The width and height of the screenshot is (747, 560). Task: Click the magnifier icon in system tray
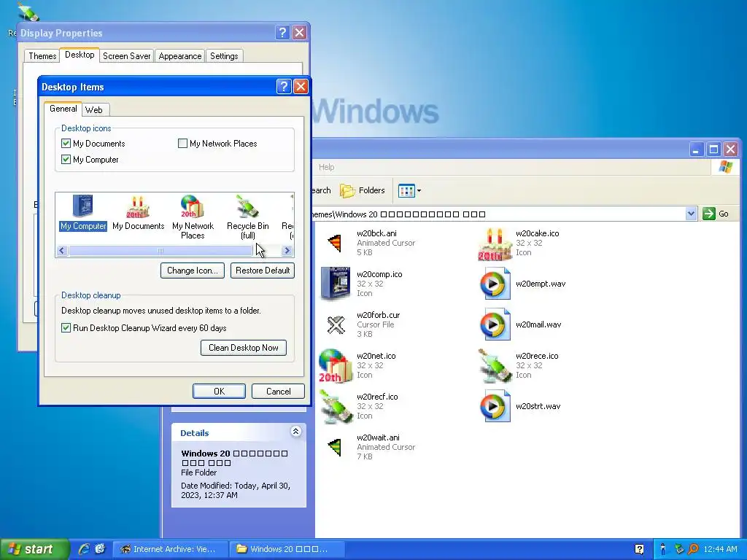(x=693, y=549)
